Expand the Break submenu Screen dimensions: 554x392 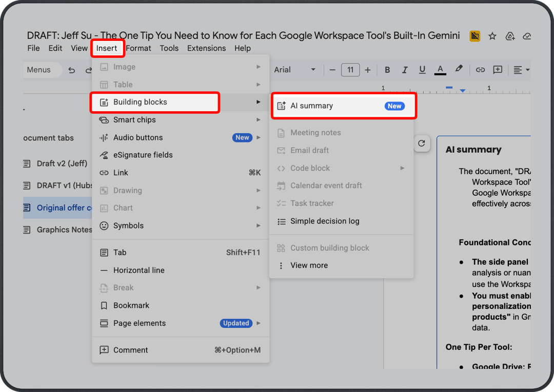(181, 288)
